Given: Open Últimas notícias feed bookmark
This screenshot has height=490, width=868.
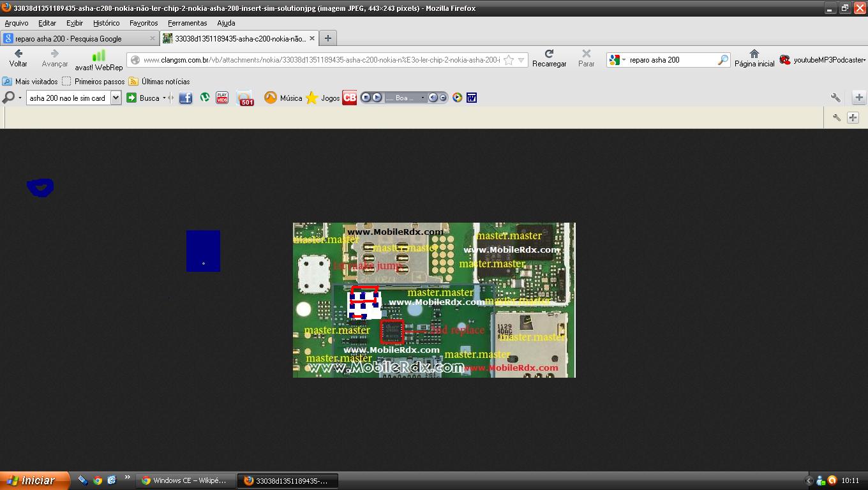Looking at the screenshot, I should click(x=160, y=82).
